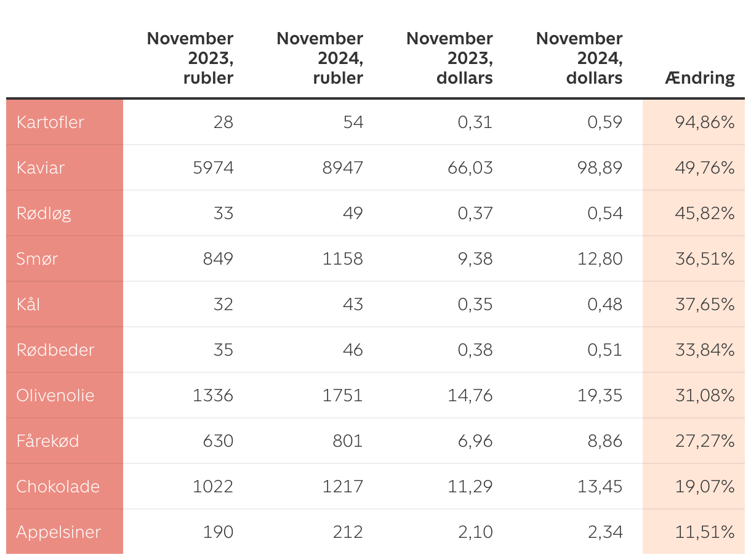Click the November 2024, rubler header
The height and width of the screenshot is (560, 751).
[320, 58]
